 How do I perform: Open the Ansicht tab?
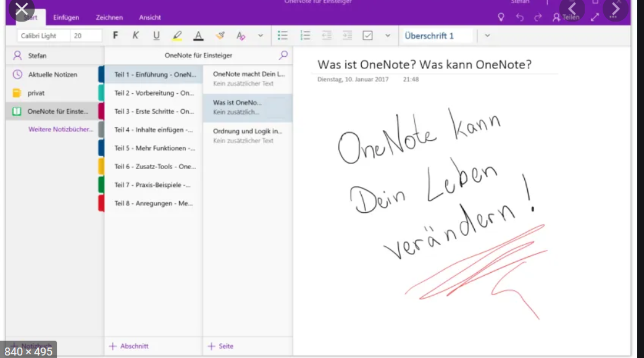pos(150,17)
